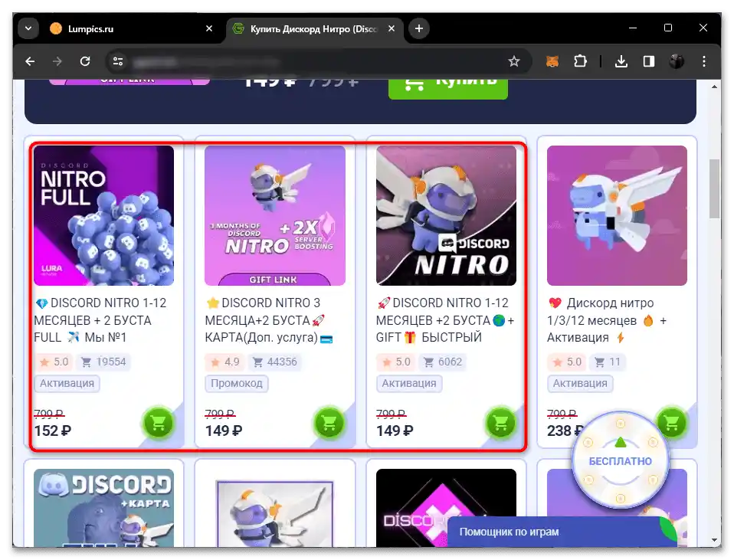Open the MetaMask extension icon
The height and width of the screenshot is (560, 734).
coord(552,61)
